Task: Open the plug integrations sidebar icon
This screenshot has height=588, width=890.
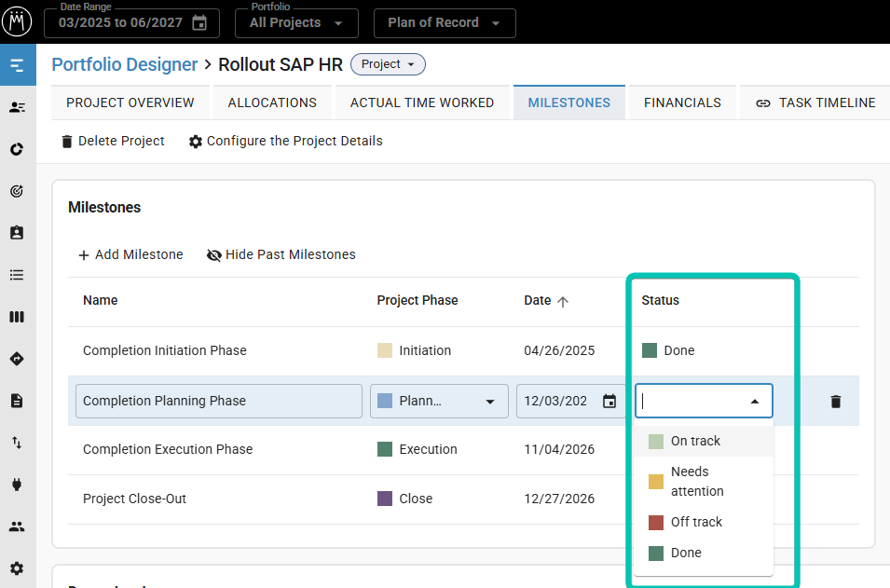Action: click(17, 485)
